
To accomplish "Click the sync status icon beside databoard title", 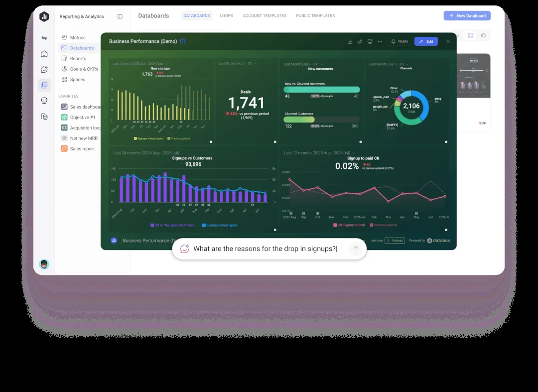I will pyautogui.click(x=182, y=41).
